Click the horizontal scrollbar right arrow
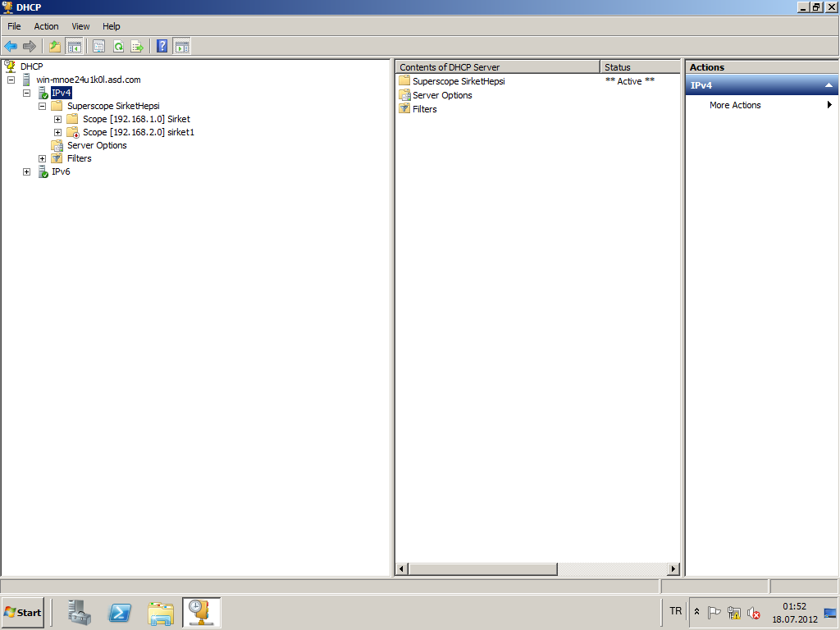 click(673, 568)
